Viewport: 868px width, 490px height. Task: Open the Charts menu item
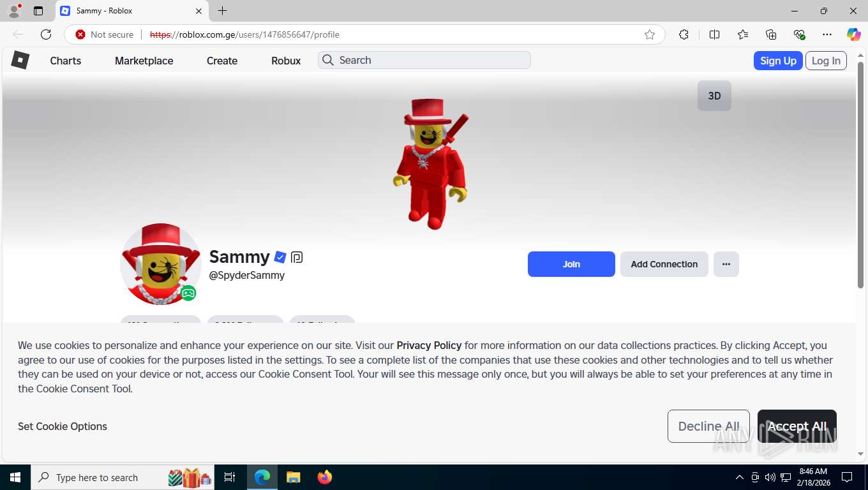tap(66, 61)
